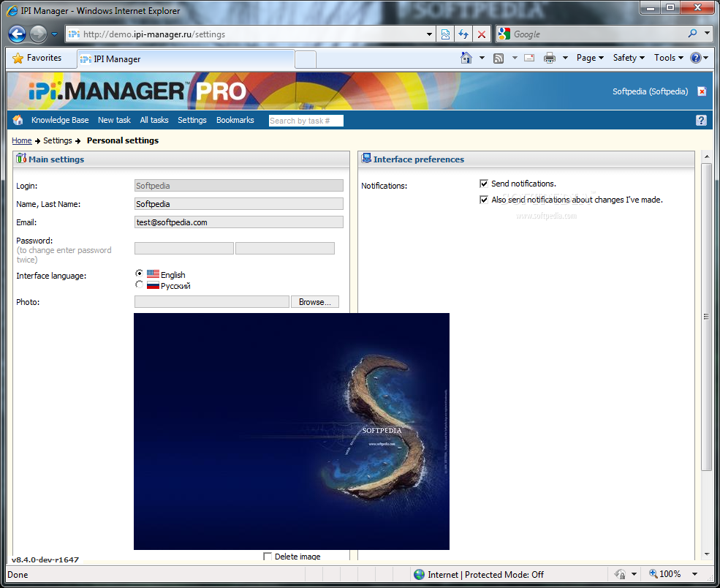Click the Google search magnifier icon
Image resolution: width=720 pixels, height=588 pixels.
(x=692, y=34)
